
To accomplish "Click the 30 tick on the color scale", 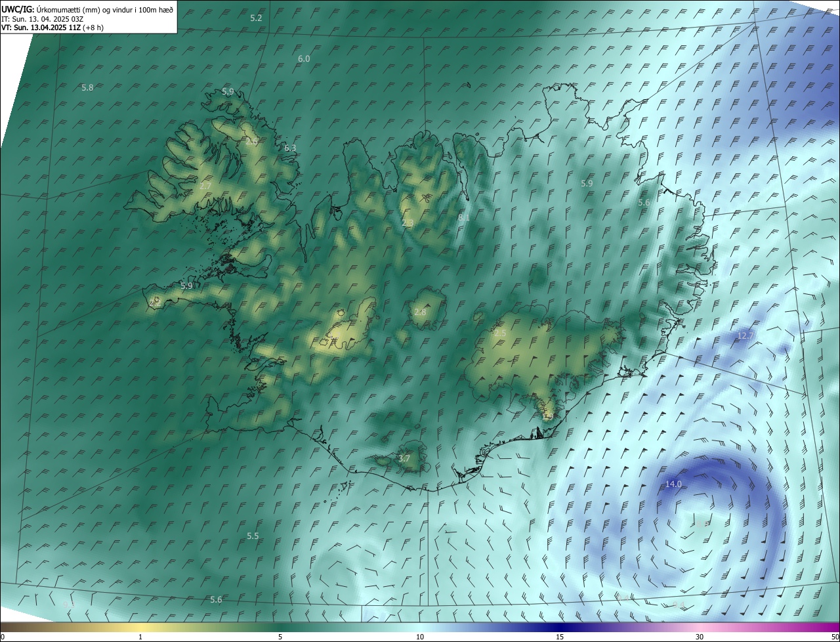I will 700,637.
